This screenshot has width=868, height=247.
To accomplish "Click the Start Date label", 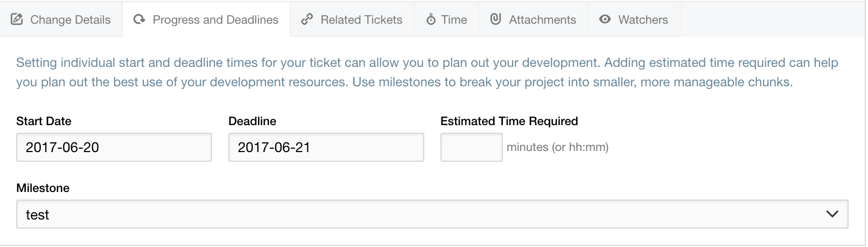I will click(x=44, y=121).
